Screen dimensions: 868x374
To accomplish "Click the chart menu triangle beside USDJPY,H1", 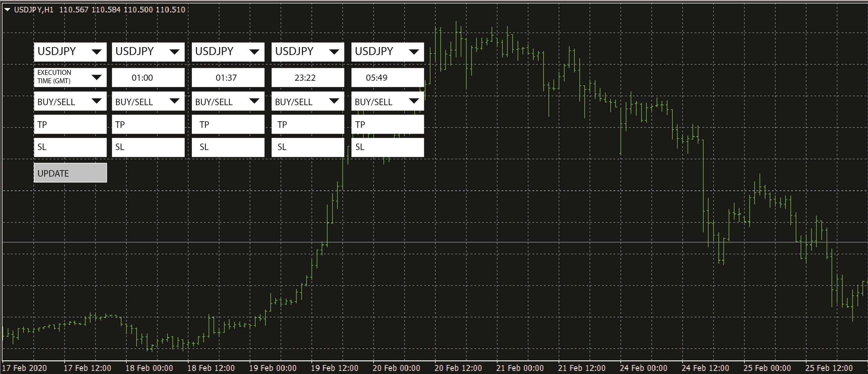I will 7,10.
